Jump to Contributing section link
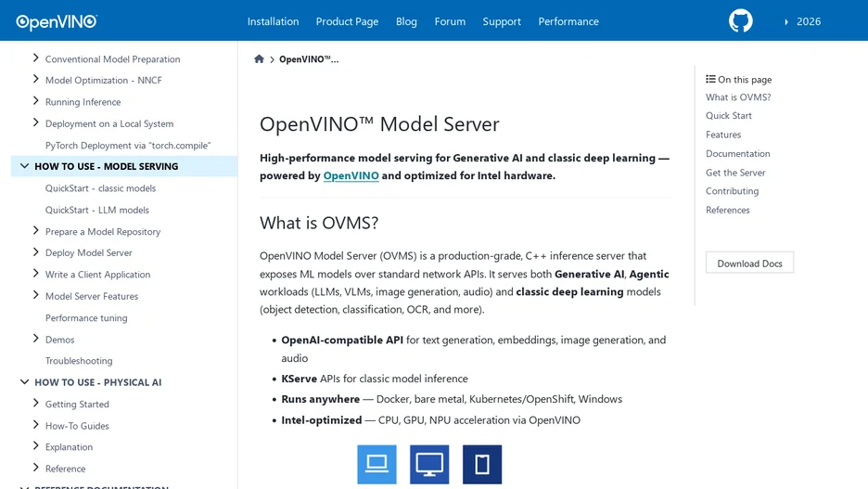The image size is (868, 489). [x=732, y=190]
